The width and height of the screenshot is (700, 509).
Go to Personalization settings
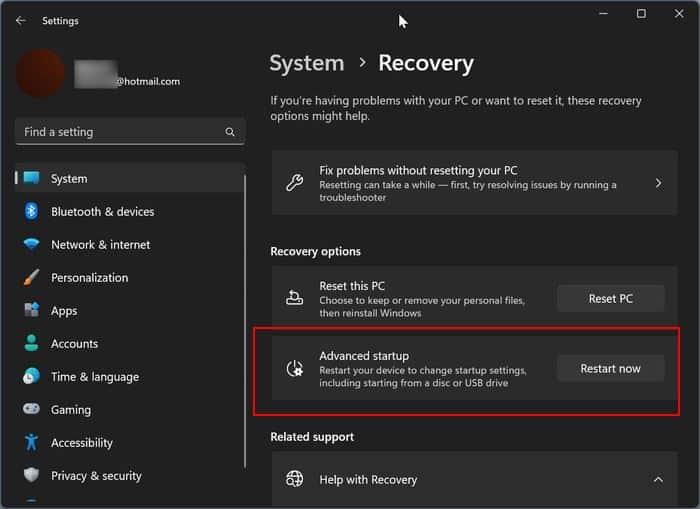[x=130, y=277]
